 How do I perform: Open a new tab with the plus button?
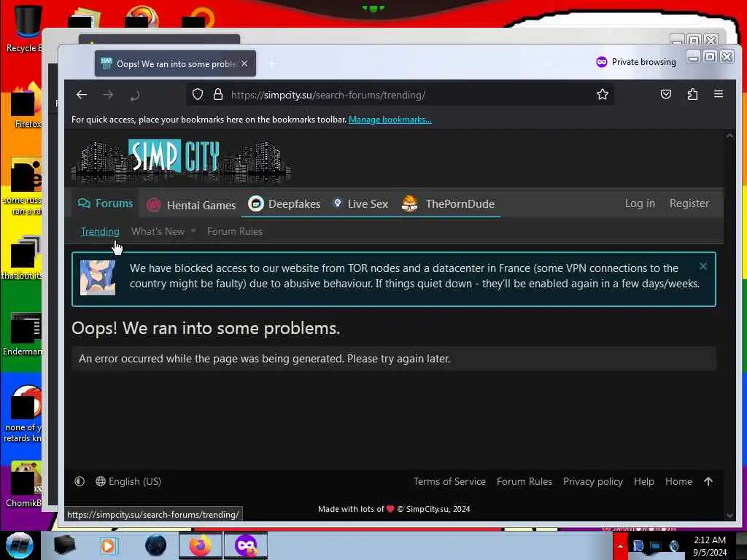click(271, 63)
